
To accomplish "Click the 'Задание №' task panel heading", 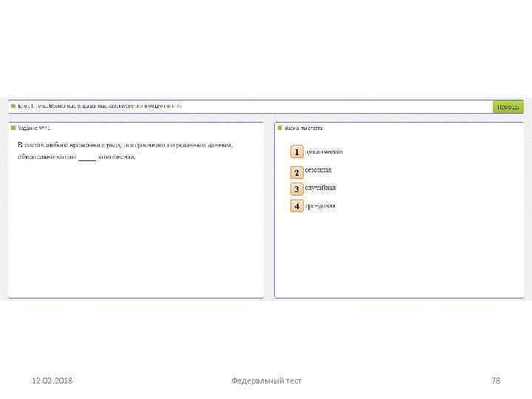I will click(34, 128).
